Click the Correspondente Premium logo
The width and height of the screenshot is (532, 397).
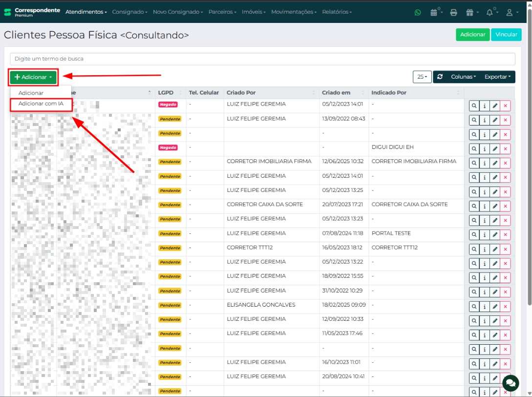tap(32, 12)
